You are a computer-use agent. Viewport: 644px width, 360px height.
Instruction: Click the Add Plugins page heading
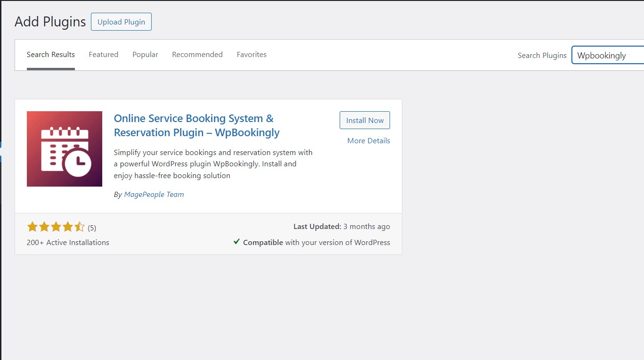click(50, 22)
